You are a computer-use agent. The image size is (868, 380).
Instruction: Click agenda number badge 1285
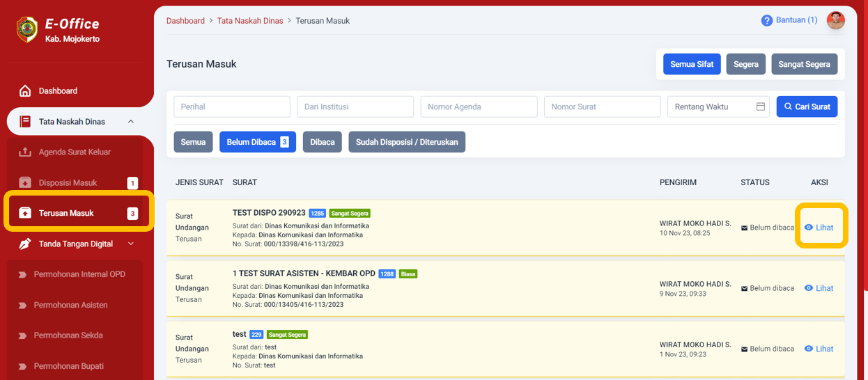click(318, 214)
